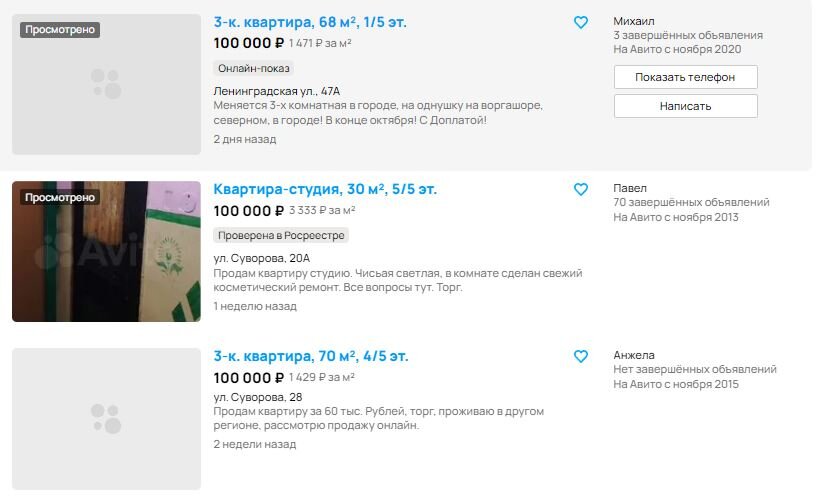Open seller Михаил's profile
The height and width of the screenshot is (503, 820).
click(x=633, y=21)
